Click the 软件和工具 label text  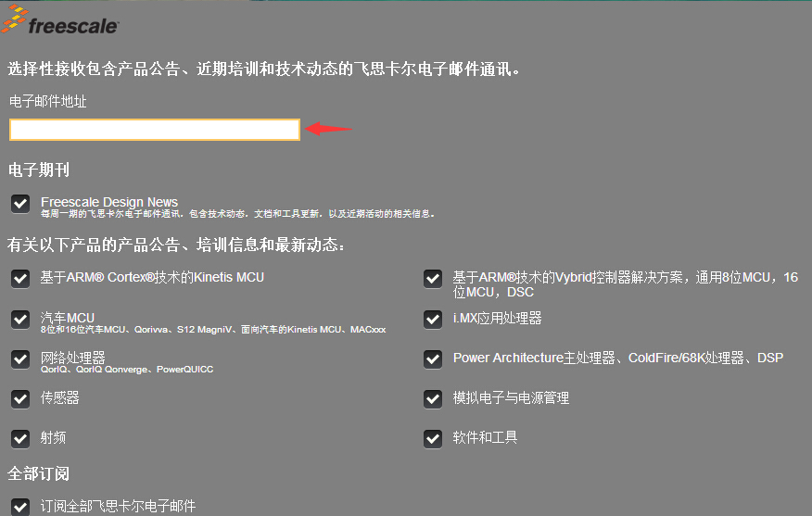coord(485,437)
